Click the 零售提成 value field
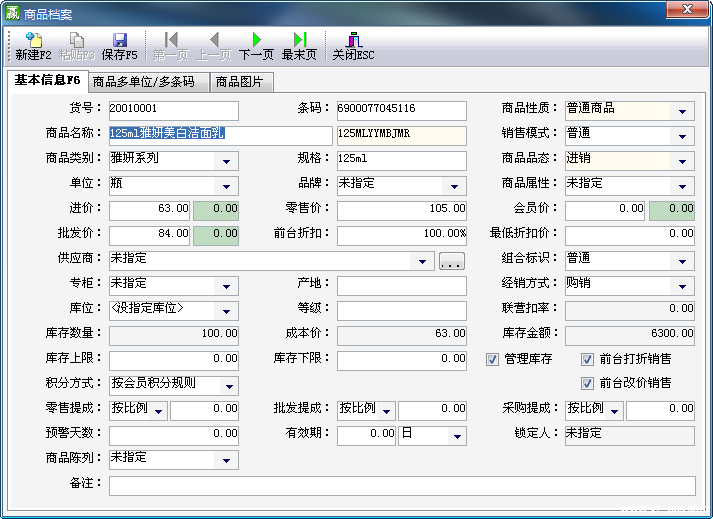 (x=204, y=411)
